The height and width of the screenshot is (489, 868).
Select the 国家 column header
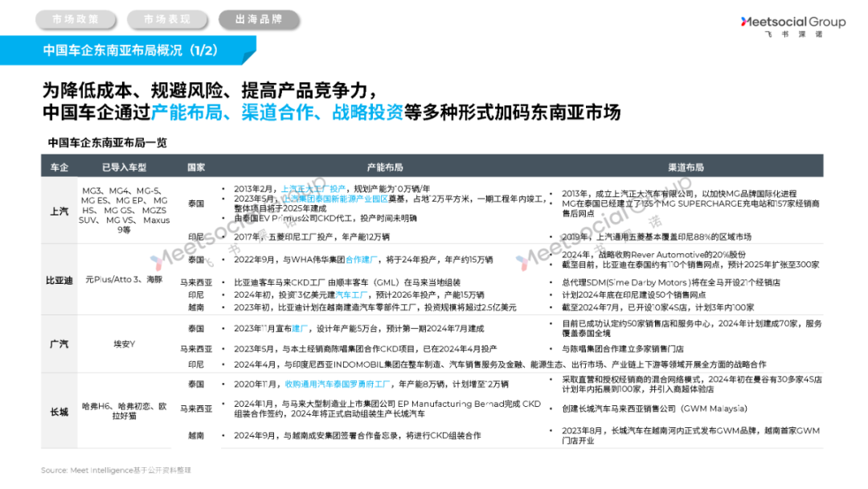click(196, 167)
